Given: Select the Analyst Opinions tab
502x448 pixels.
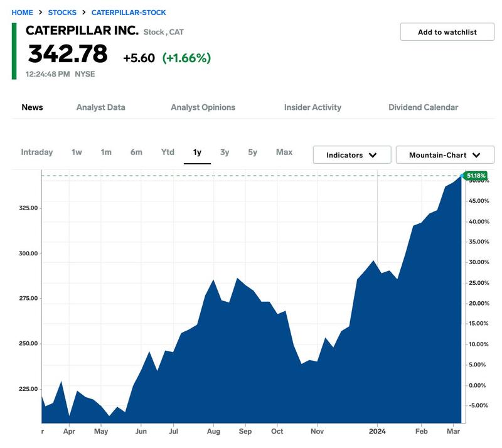Looking at the screenshot, I should pyautogui.click(x=203, y=107).
